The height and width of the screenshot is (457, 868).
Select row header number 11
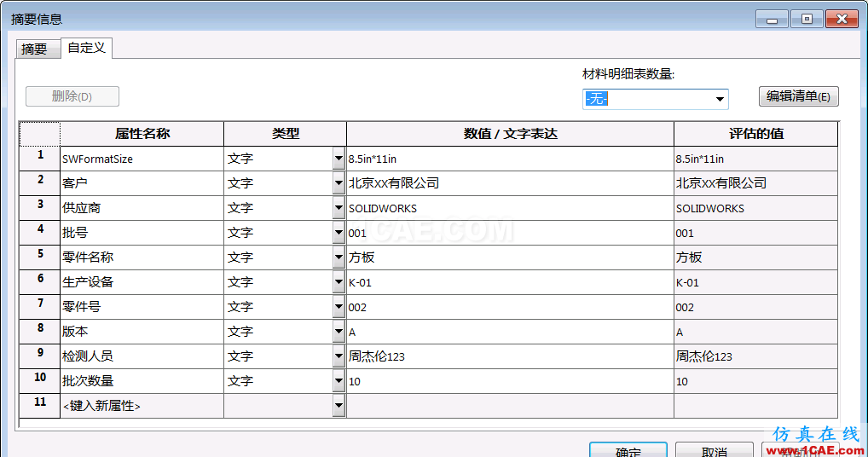coord(40,406)
